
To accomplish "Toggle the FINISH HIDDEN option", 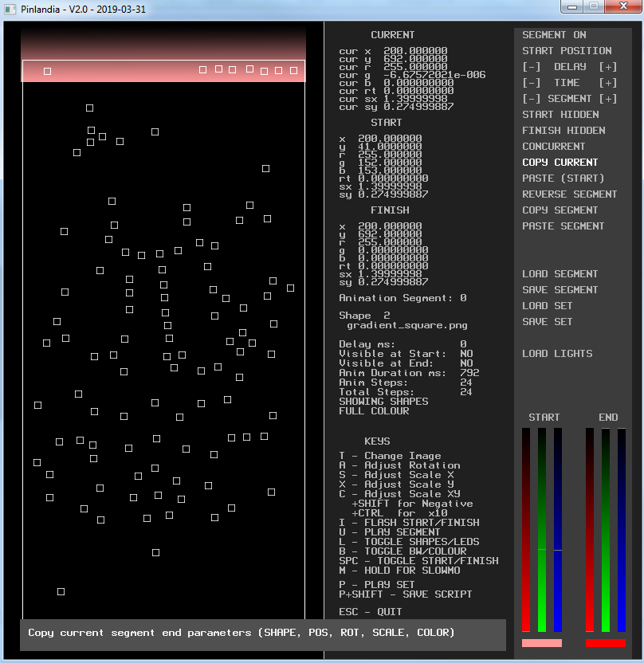I will coord(563,131).
